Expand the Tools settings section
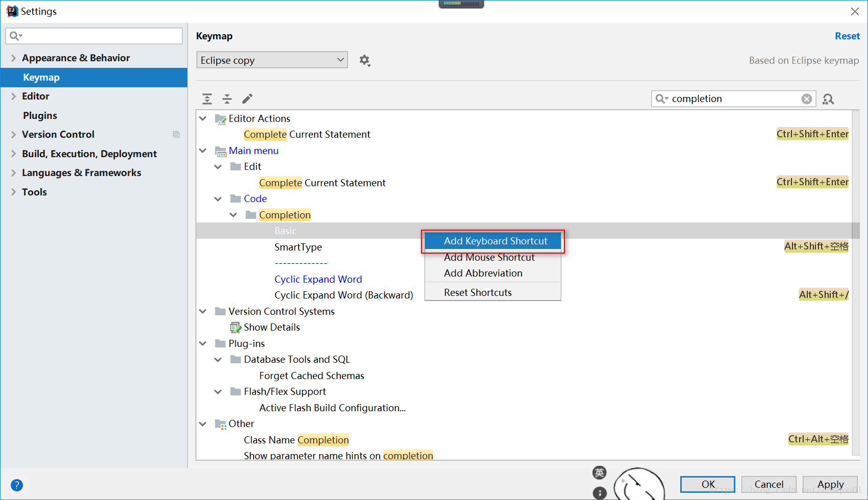 [13, 192]
